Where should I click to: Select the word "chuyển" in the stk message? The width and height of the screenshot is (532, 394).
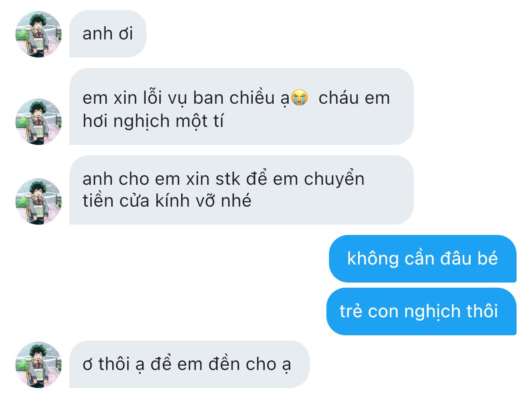click(334, 180)
